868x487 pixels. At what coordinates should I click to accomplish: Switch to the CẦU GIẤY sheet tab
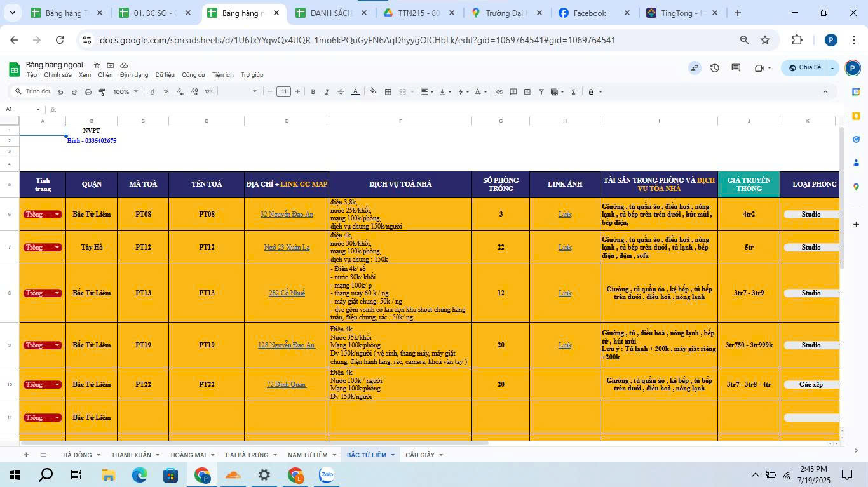point(420,455)
